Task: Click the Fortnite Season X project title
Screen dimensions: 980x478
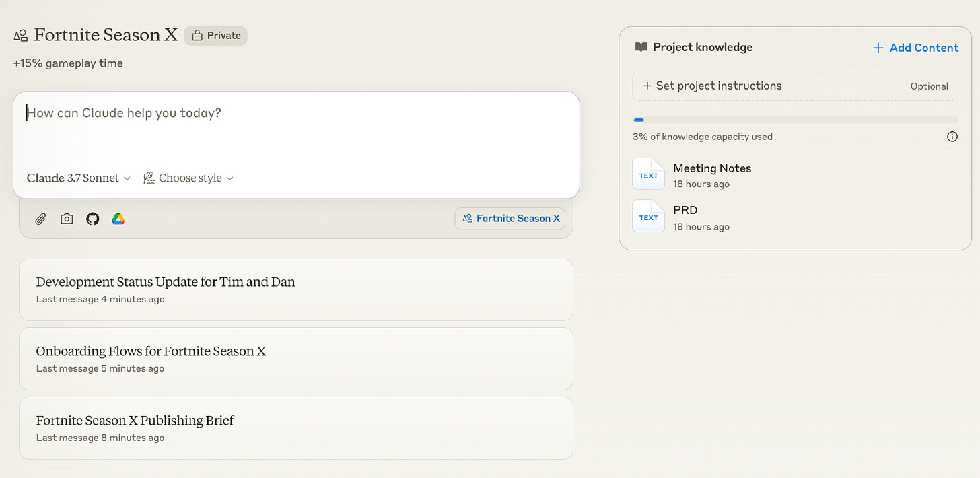Action: [x=106, y=35]
